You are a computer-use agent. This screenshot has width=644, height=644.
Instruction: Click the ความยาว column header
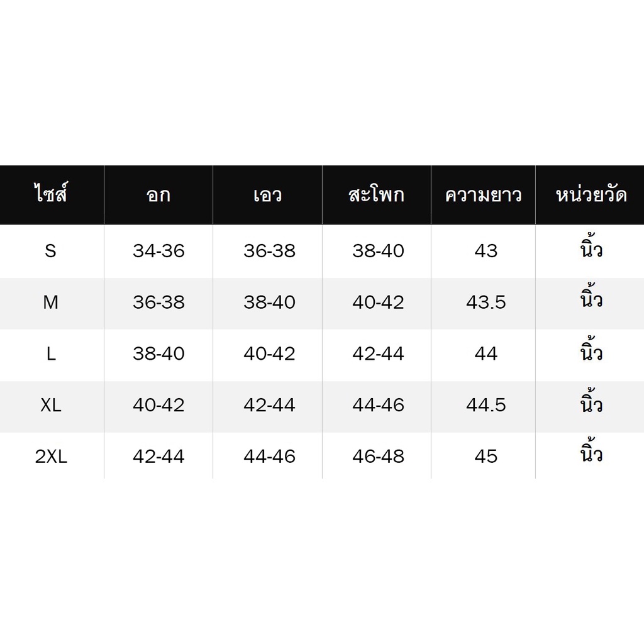[x=483, y=195]
